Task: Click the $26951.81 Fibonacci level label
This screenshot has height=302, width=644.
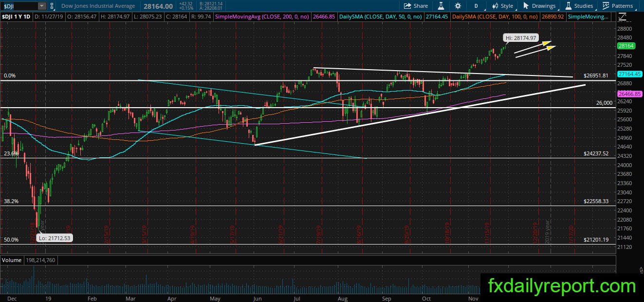Action: (x=596, y=76)
